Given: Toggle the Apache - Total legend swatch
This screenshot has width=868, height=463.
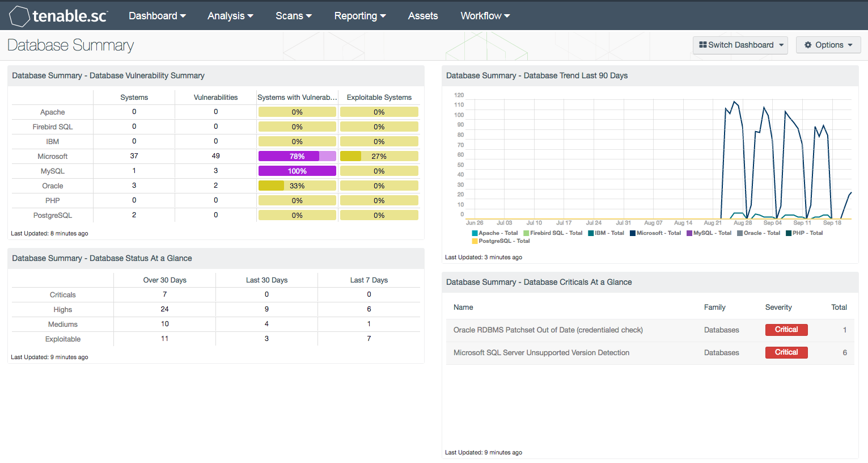Looking at the screenshot, I should [x=475, y=233].
